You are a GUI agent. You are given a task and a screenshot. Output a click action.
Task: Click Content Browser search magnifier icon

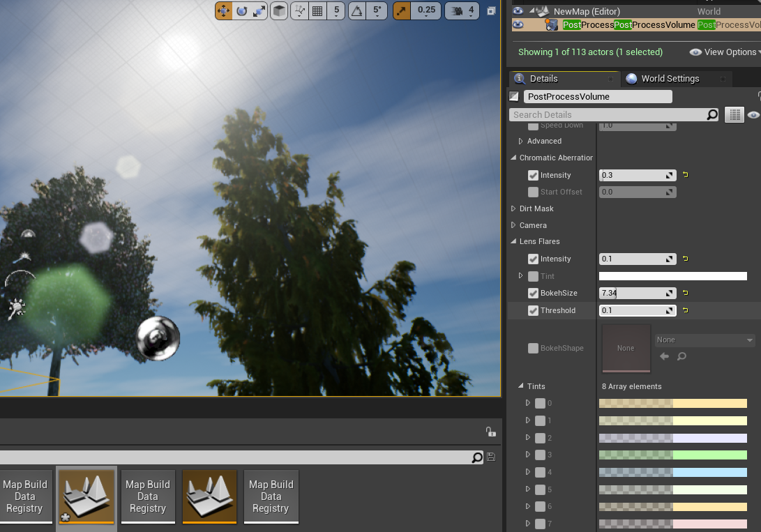click(477, 457)
